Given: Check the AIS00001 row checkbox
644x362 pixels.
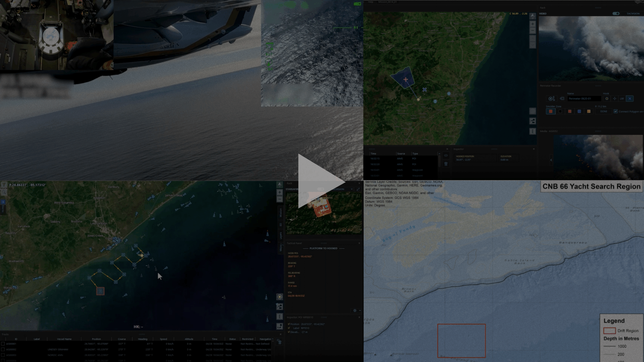Looking at the screenshot, I should point(3,344).
